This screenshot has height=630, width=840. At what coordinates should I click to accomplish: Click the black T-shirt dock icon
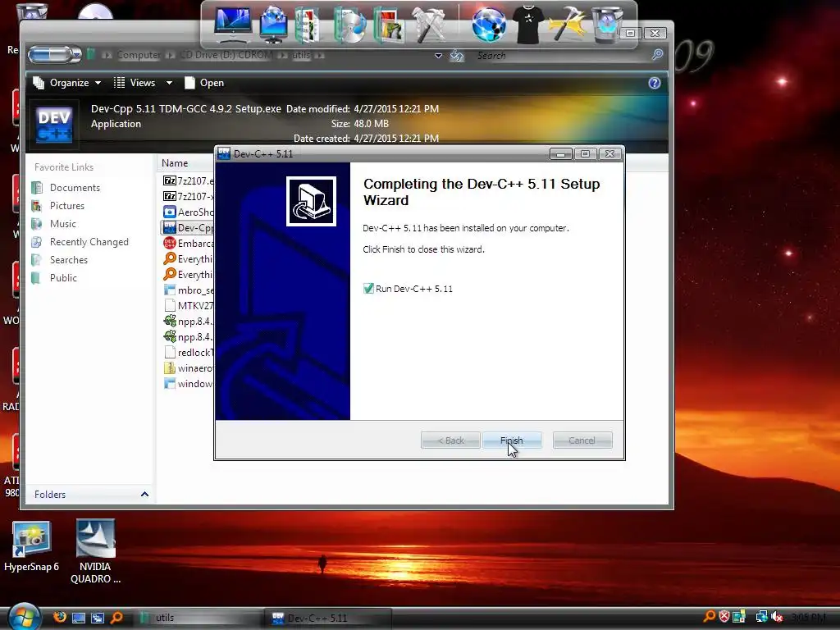527,25
